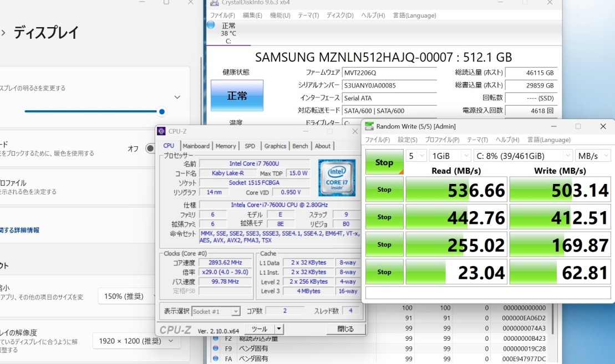Open 編集(E) menu in CrystalDiskInfo
Image resolution: width=615 pixels, height=364 pixels.
252,16
